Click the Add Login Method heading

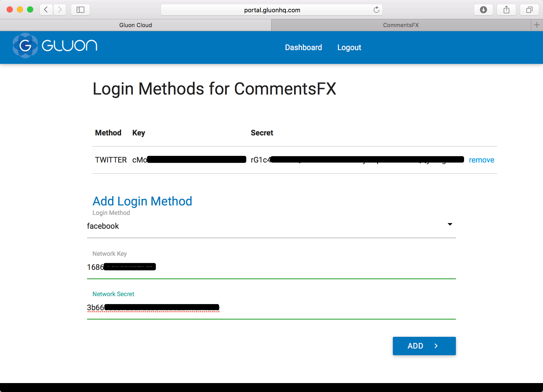[142, 201]
